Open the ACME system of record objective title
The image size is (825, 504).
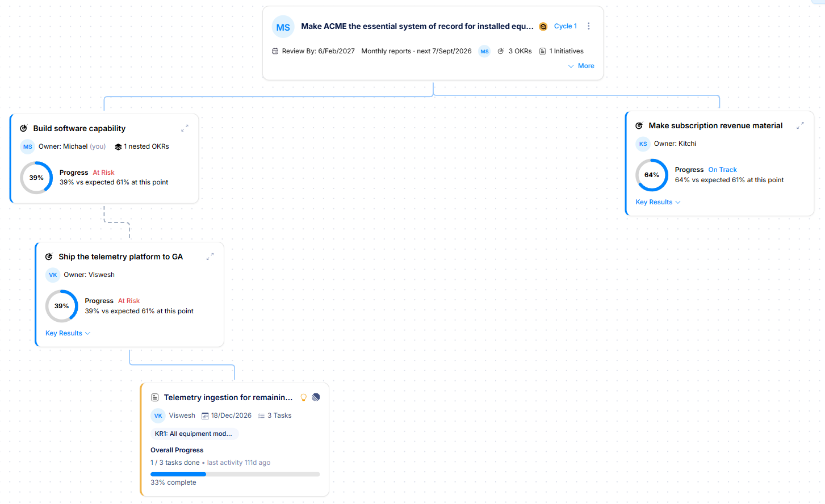pos(417,26)
